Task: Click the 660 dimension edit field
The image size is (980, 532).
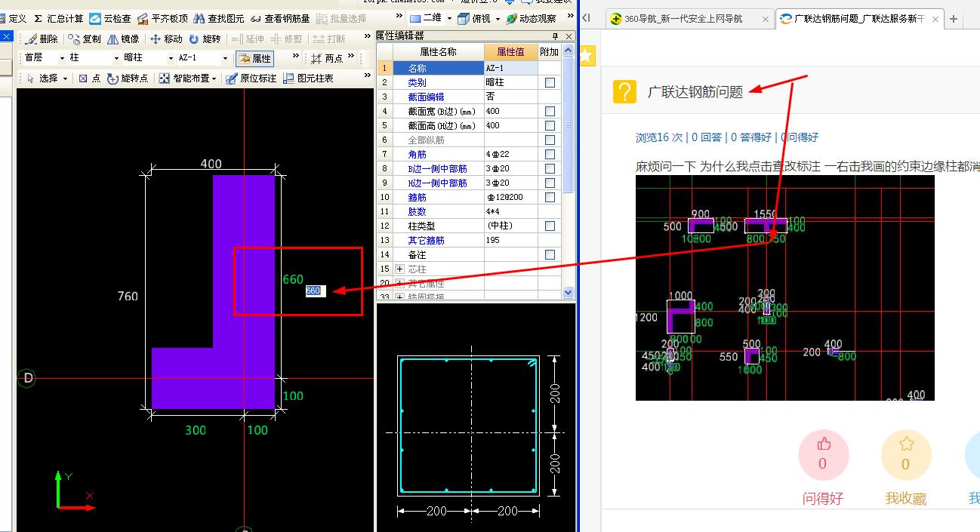Action: coord(315,291)
